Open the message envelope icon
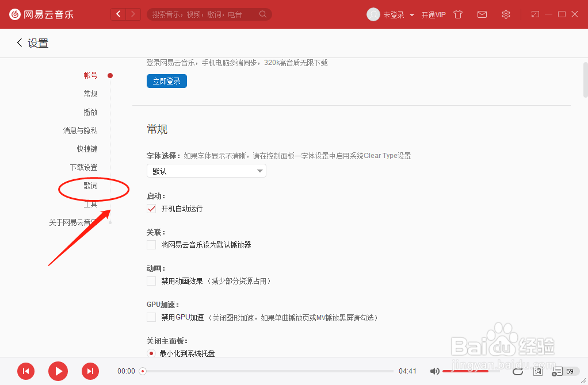 pyautogui.click(x=482, y=14)
